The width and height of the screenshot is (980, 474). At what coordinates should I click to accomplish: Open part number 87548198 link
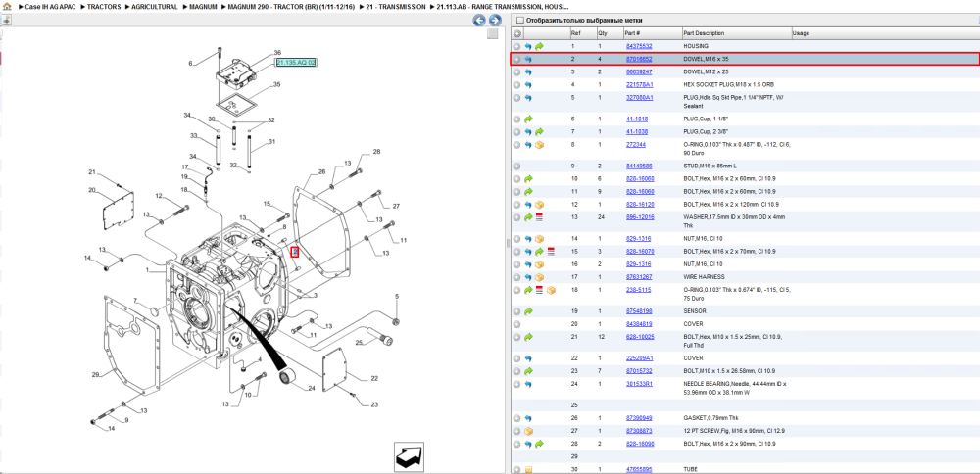(x=639, y=311)
